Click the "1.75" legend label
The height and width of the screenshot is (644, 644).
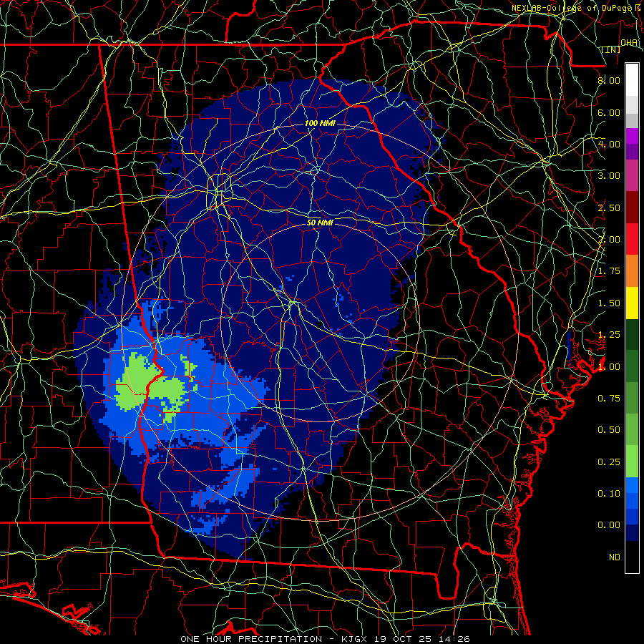[x=609, y=271]
